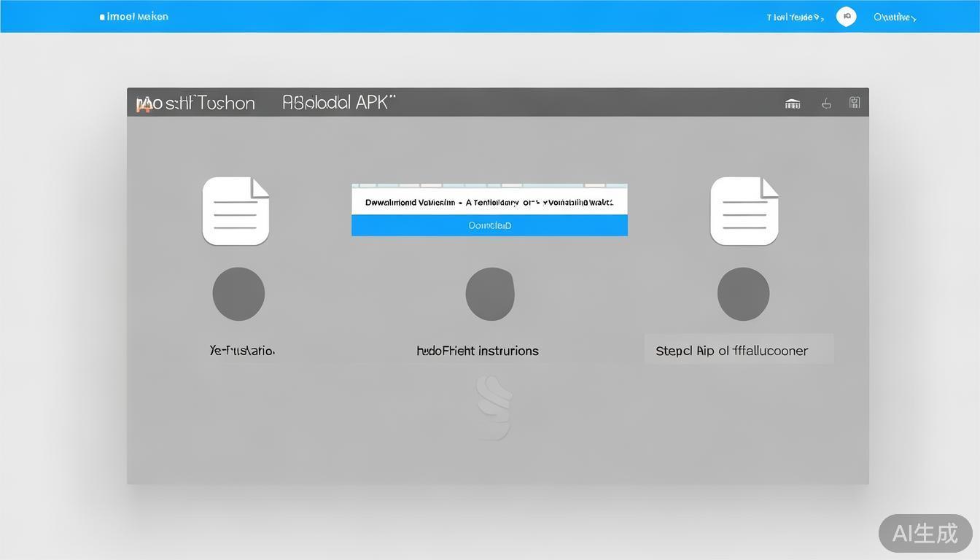
Task: Open the title tab containing 'APK'
Action: point(338,103)
